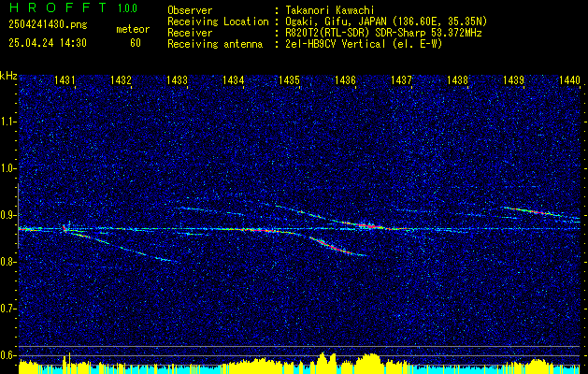Screen dimensions: 588x374
Task: Click observer name Takanori Kawachi
Action: (x=328, y=10)
